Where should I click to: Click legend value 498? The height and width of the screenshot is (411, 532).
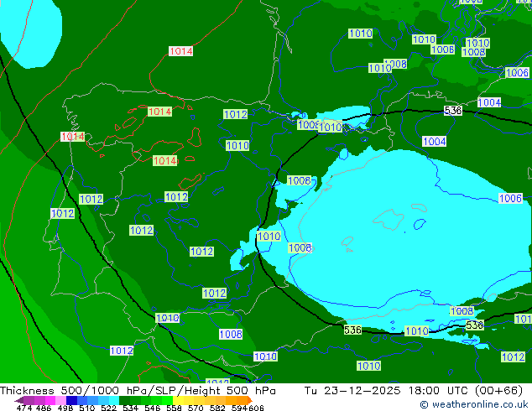tap(65, 408)
